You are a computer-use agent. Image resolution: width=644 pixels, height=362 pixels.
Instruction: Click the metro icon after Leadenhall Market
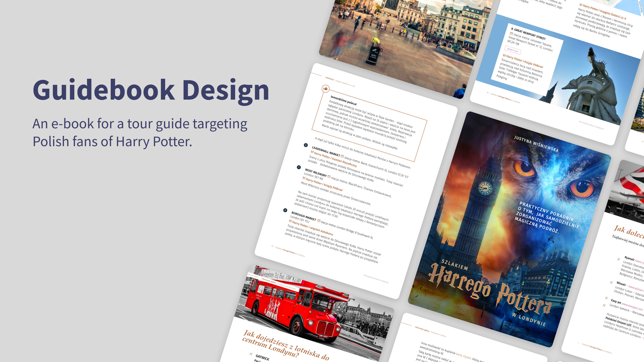pyautogui.click(x=342, y=156)
